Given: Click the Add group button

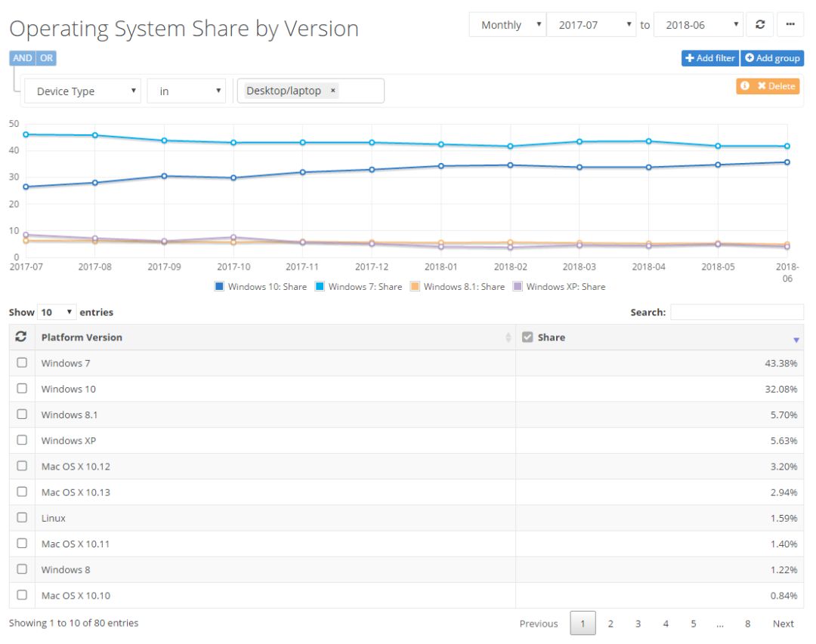Looking at the screenshot, I should tap(772, 57).
